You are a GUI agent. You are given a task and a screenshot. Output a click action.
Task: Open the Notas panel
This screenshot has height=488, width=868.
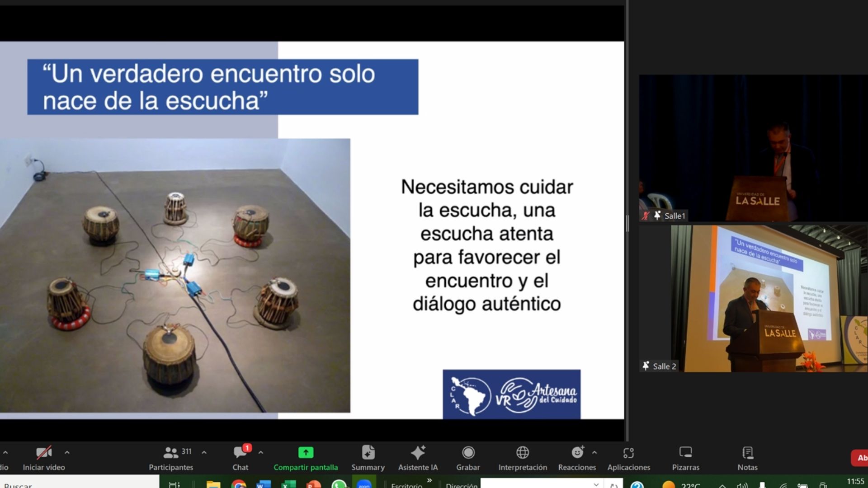pyautogui.click(x=747, y=453)
